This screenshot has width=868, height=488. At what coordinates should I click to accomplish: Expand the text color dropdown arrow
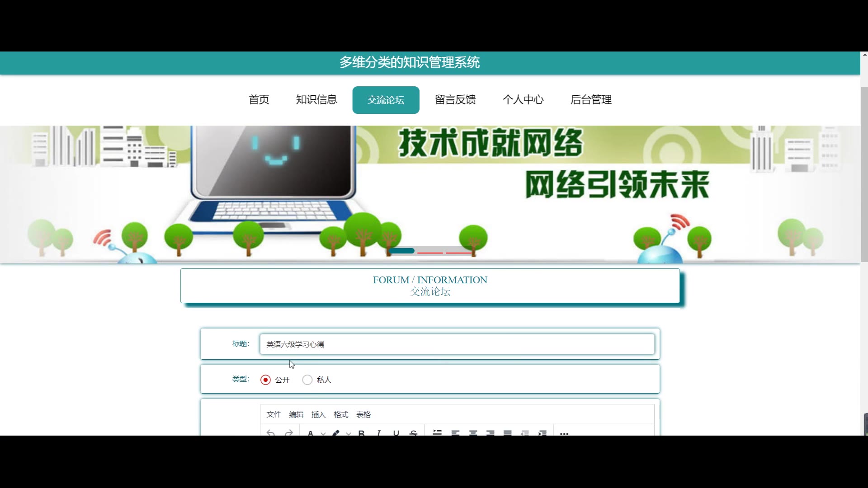323,433
